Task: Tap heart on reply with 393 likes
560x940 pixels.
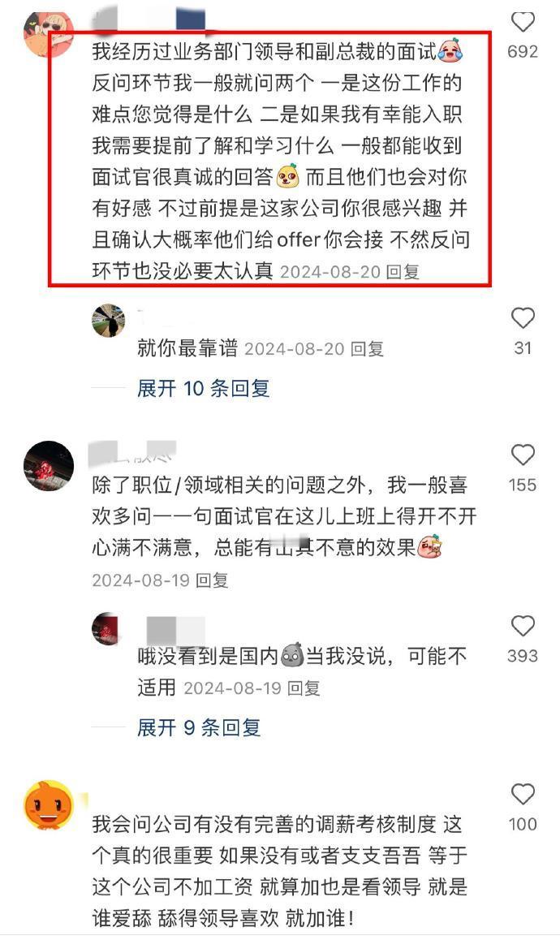Action: click(x=522, y=626)
